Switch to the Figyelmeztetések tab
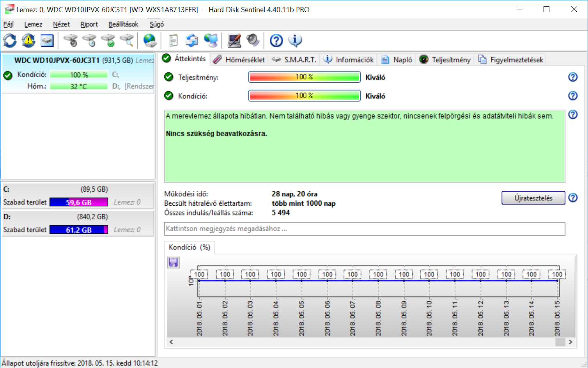The height and width of the screenshot is (368, 588). (x=510, y=60)
